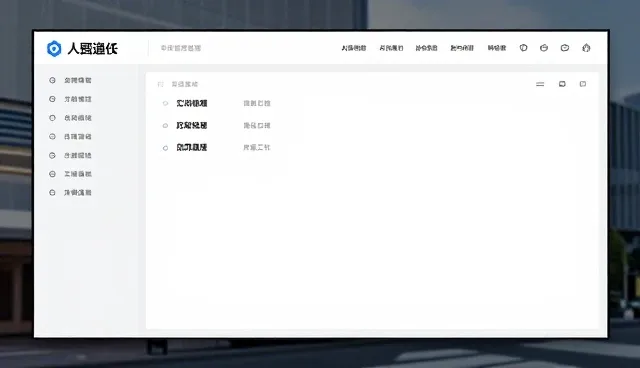Select the radio circle of the second list row
The height and width of the screenshot is (368, 640).
coord(165,126)
